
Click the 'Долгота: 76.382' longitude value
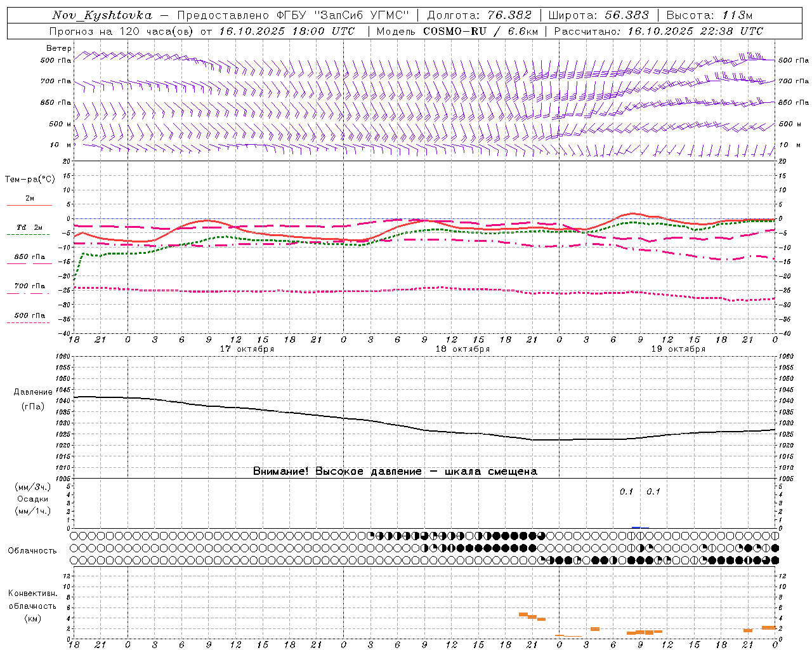(480, 15)
